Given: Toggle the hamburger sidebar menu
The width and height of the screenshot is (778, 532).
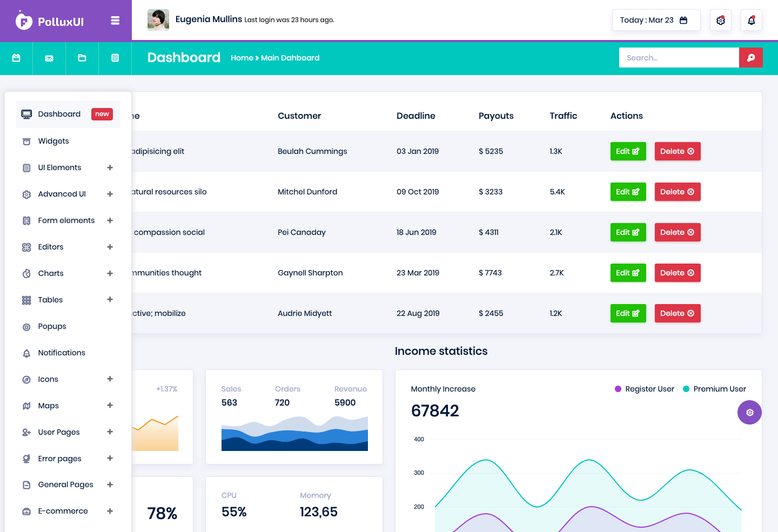Looking at the screenshot, I should (115, 21).
